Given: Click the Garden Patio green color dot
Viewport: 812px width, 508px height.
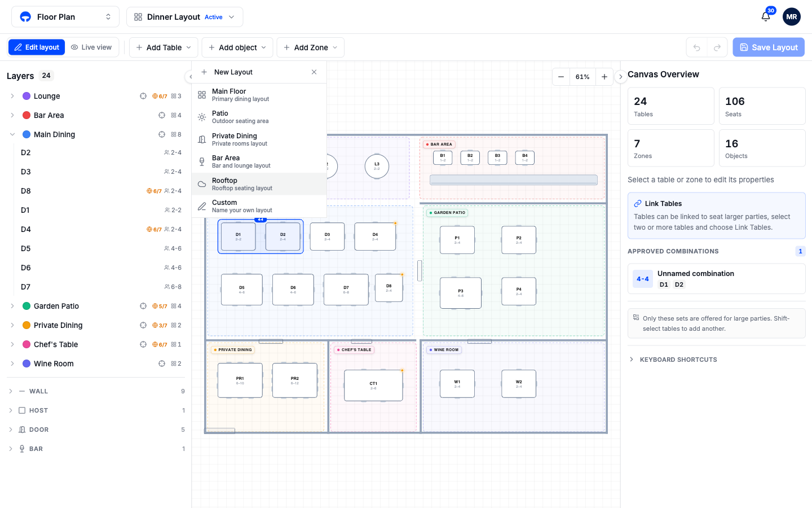Looking at the screenshot, I should [x=27, y=306].
